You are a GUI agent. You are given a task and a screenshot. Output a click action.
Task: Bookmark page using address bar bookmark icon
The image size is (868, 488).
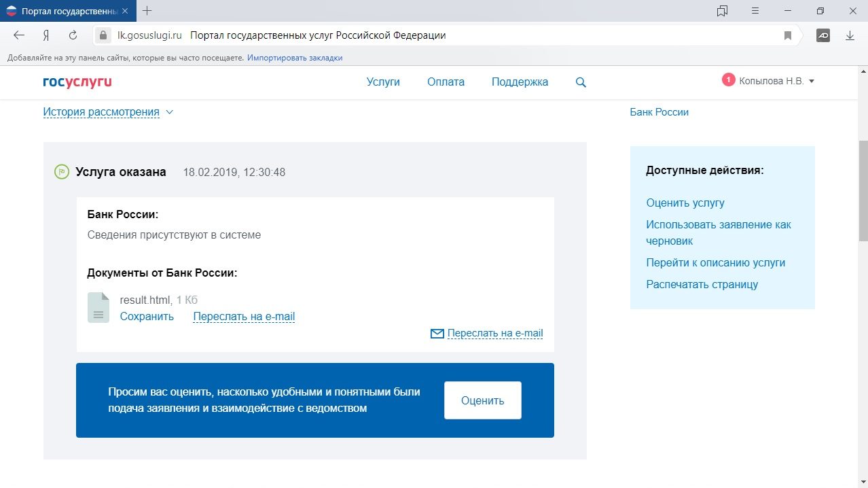coord(788,35)
